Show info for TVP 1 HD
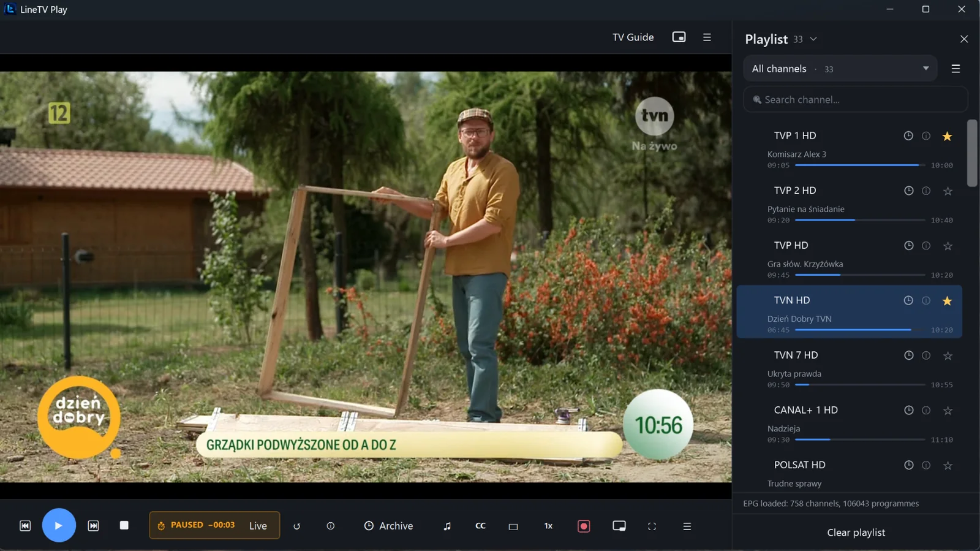Viewport: 980px width, 551px height. pos(926,136)
